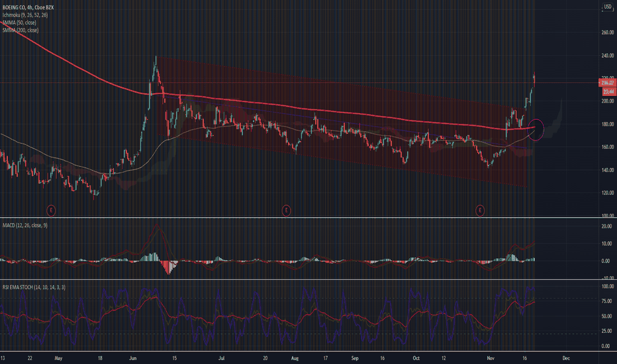Select the magenta circle drawing at the crossover

click(536, 129)
